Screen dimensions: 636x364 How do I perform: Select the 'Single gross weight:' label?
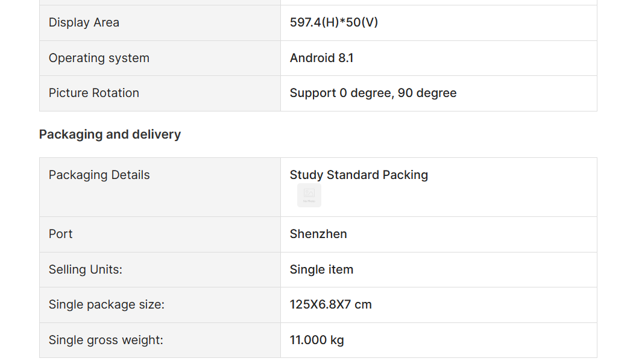point(105,340)
